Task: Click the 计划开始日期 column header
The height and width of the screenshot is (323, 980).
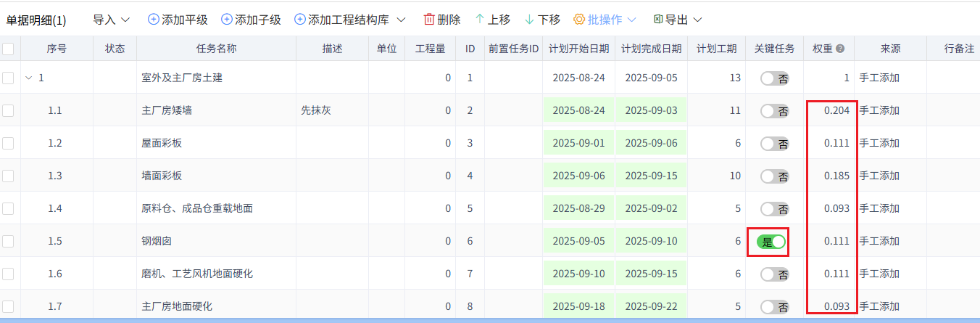Action: pos(578,49)
